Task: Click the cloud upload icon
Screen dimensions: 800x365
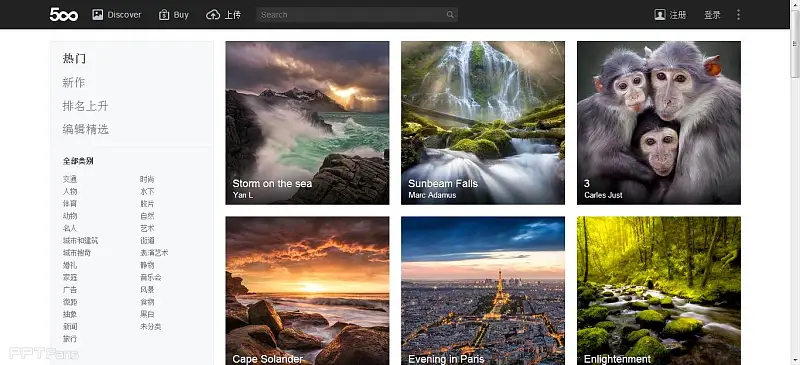Action: [213, 15]
